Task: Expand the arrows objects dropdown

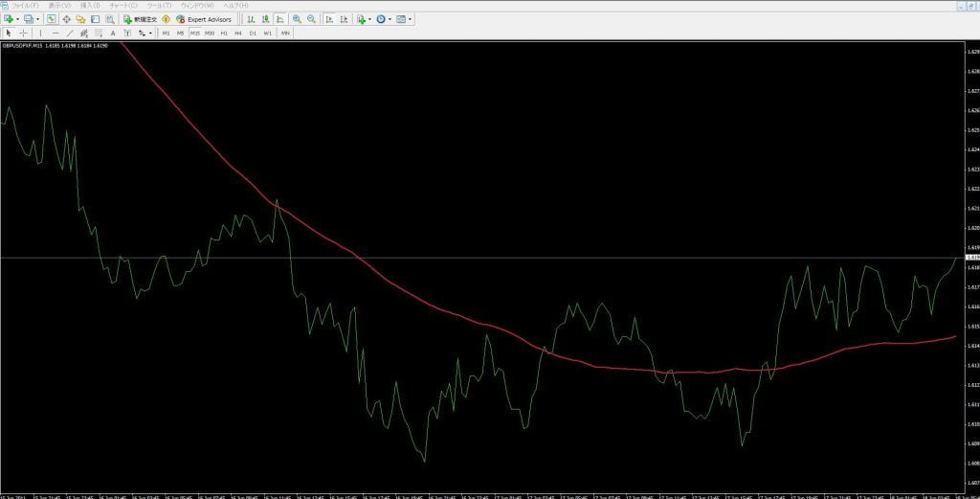Action: click(x=151, y=33)
